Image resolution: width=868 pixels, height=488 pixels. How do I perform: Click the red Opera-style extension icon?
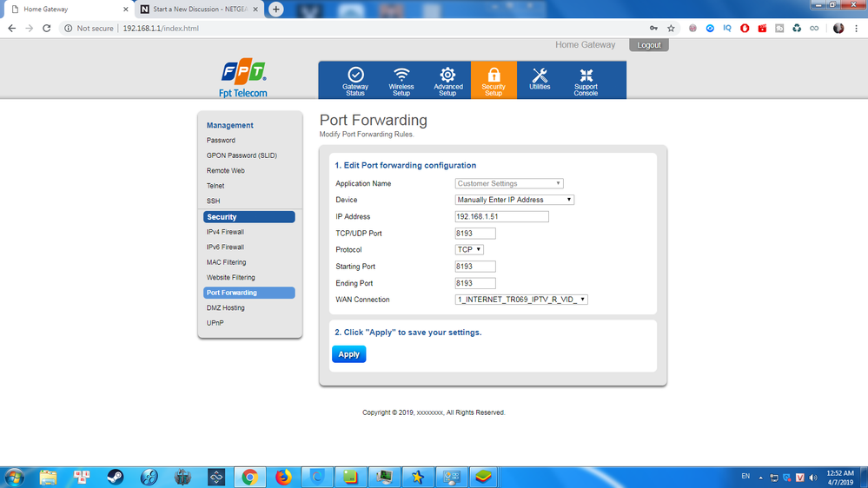click(745, 28)
